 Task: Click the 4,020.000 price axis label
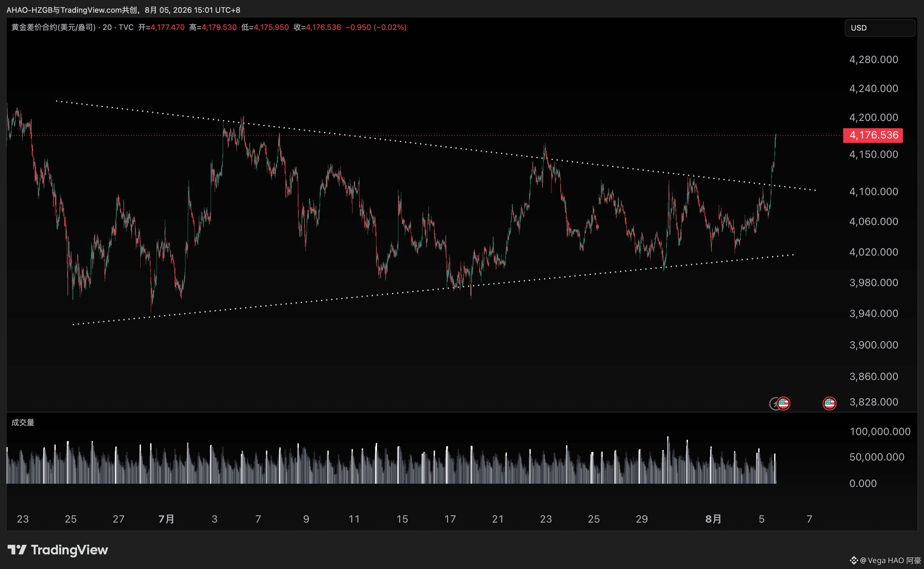click(874, 252)
